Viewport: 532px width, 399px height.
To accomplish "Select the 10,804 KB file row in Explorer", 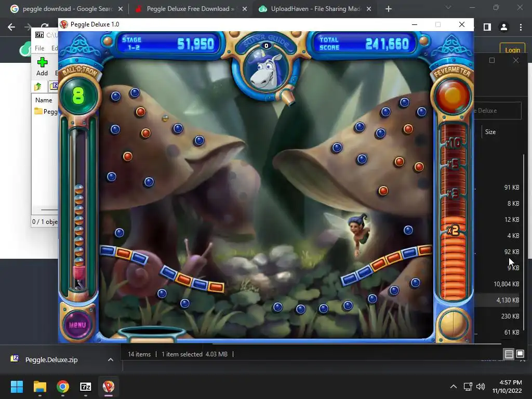I will (497, 284).
